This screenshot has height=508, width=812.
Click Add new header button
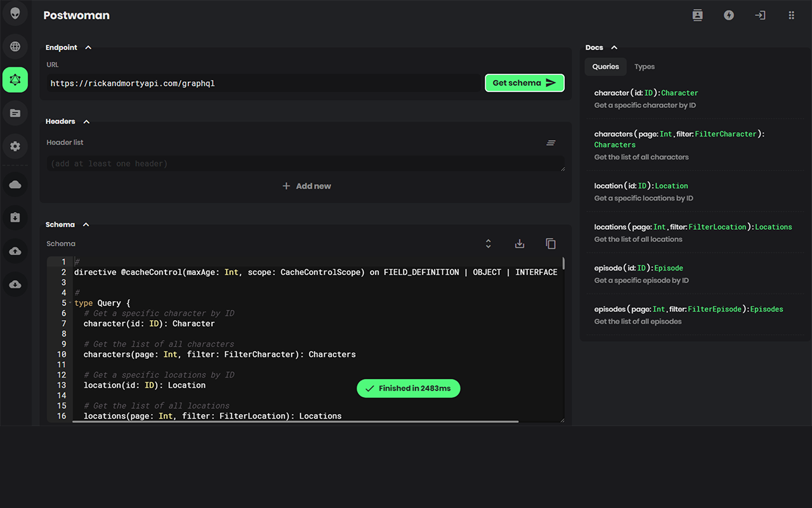[x=306, y=186]
